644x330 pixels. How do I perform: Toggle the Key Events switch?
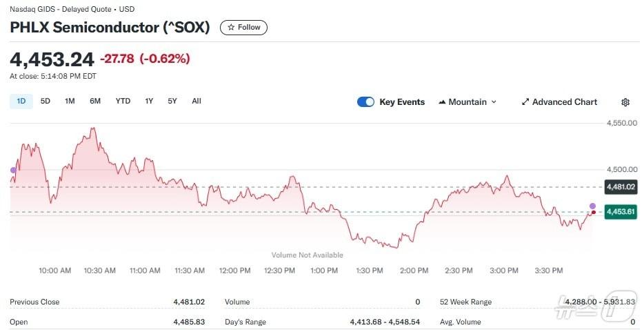[x=365, y=102]
